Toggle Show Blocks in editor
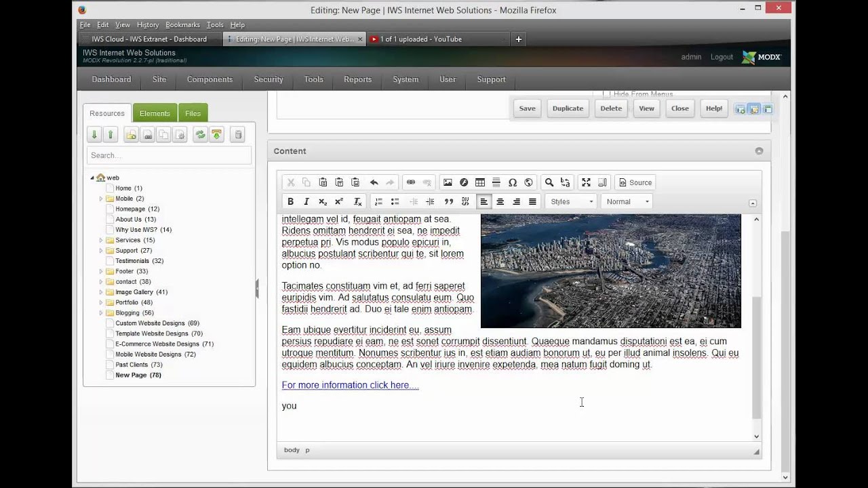Image resolution: width=868 pixels, height=488 pixels. point(602,182)
